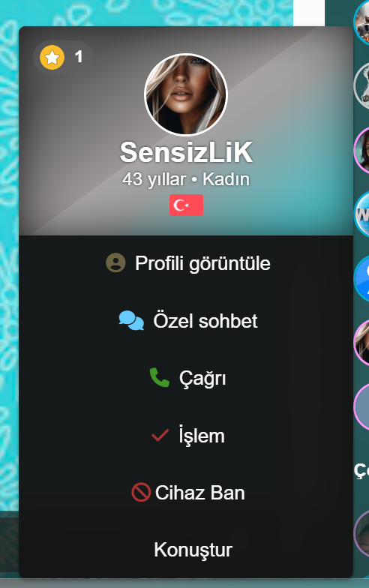
Task: Choose the Çağrı call option
Action: click(186, 378)
